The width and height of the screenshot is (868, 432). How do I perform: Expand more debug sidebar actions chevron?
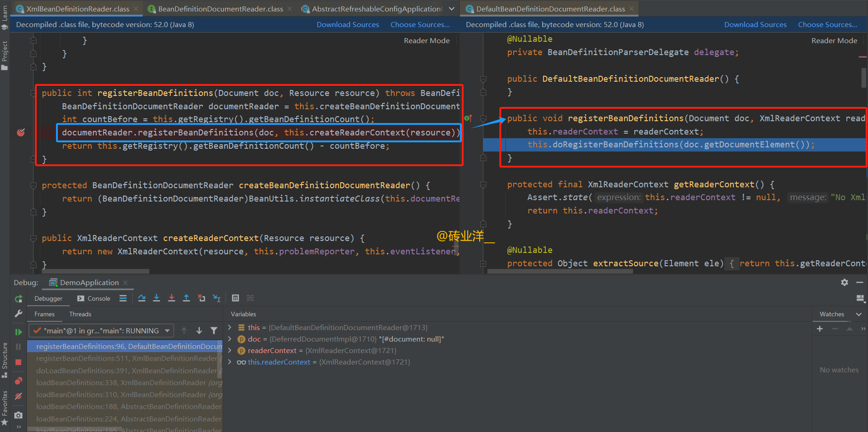[18, 427]
